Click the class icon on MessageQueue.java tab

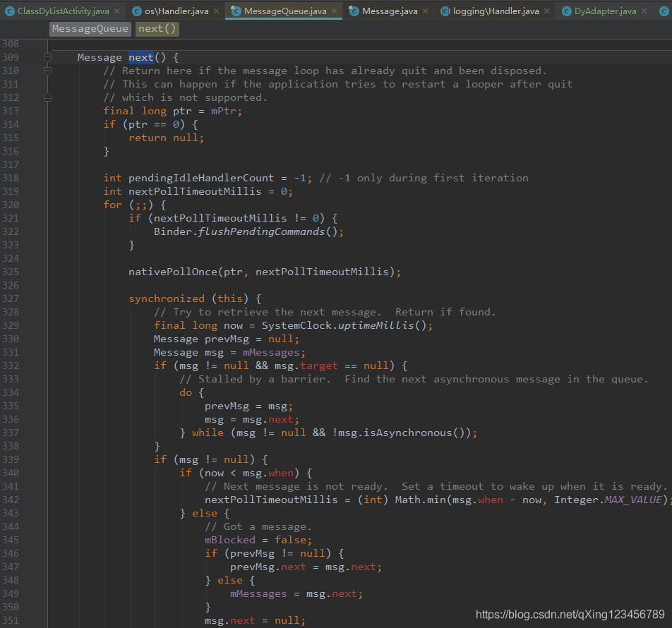[x=236, y=11]
